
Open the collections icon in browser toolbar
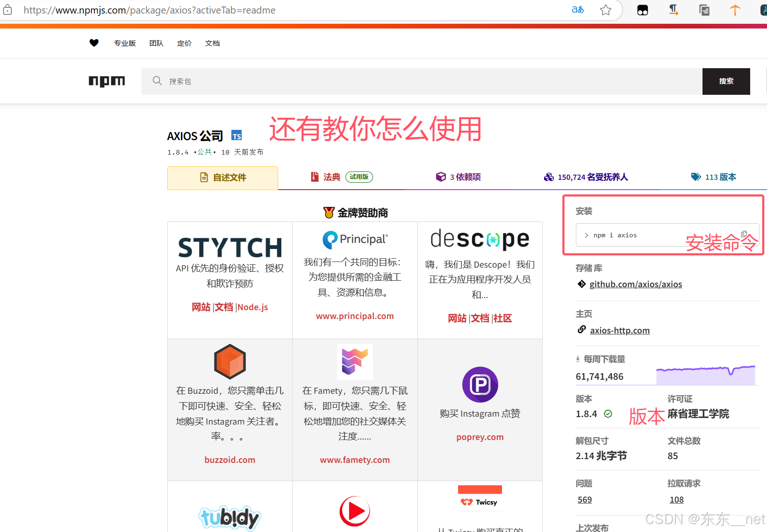click(704, 10)
